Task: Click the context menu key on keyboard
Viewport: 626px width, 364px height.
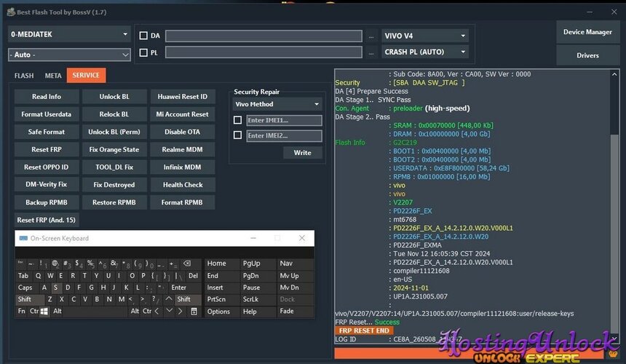Action: click(194, 312)
